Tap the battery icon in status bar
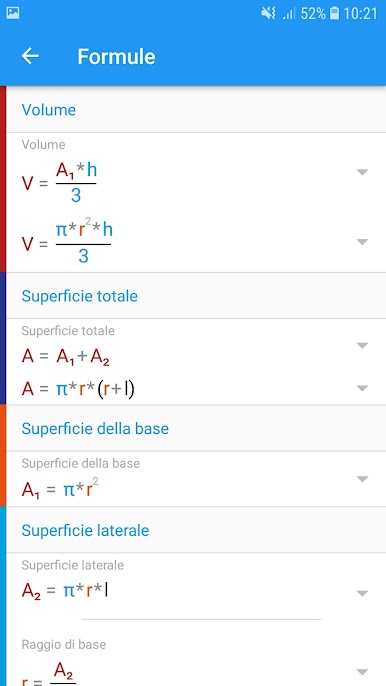The width and height of the screenshot is (386, 686). tap(334, 14)
